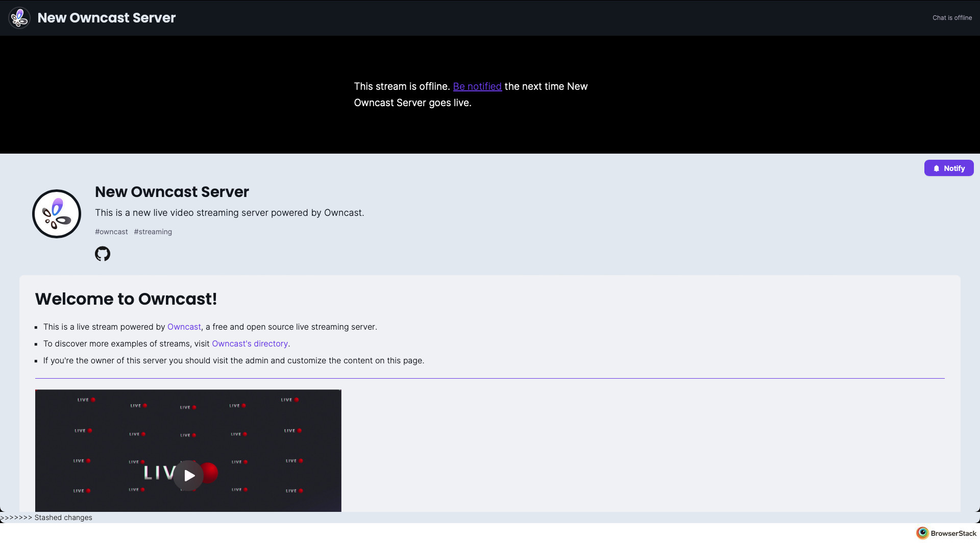Click the purple Notify button

point(948,168)
